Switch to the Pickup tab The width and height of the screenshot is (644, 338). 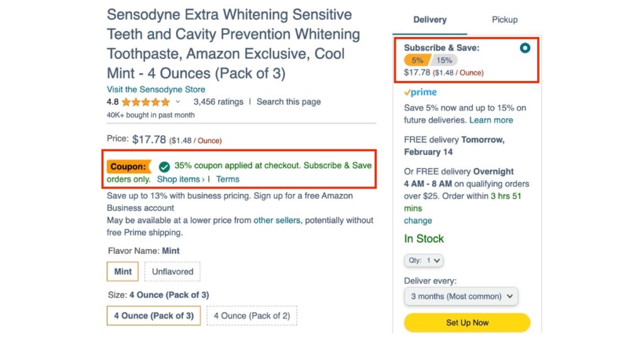click(x=505, y=19)
